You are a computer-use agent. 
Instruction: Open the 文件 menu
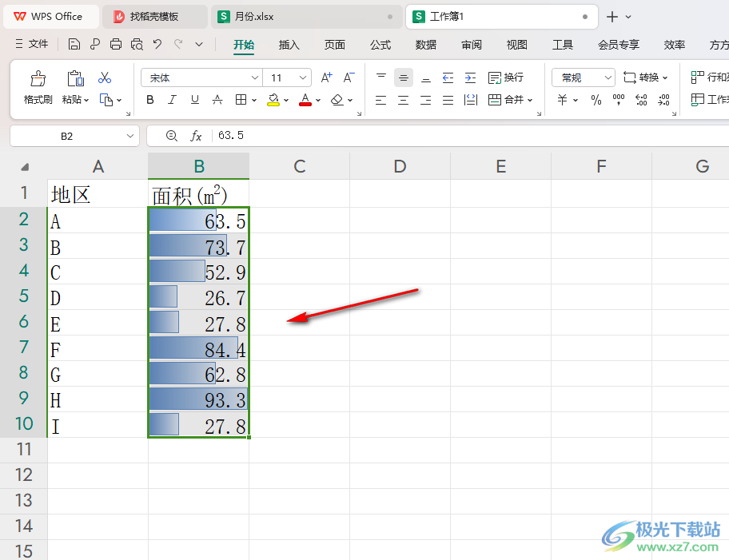tap(31, 44)
